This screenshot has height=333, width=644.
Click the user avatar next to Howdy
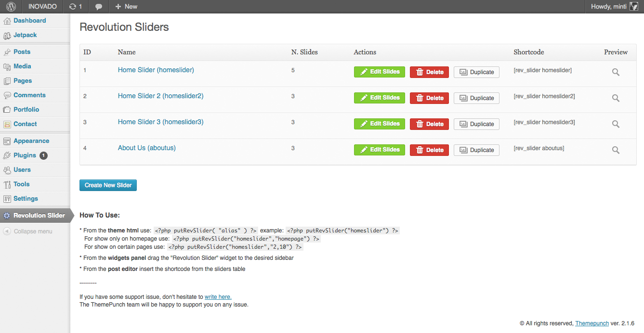[x=634, y=7]
